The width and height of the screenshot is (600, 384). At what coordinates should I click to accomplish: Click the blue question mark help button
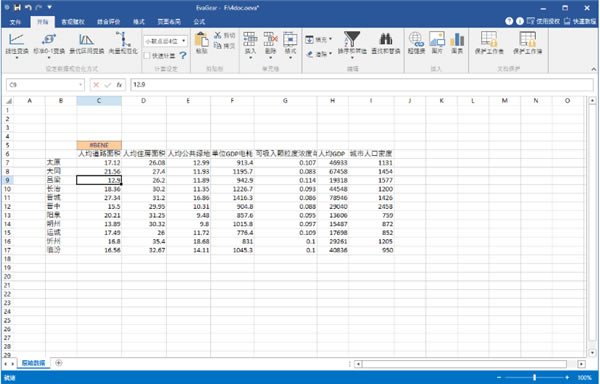tap(183, 56)
